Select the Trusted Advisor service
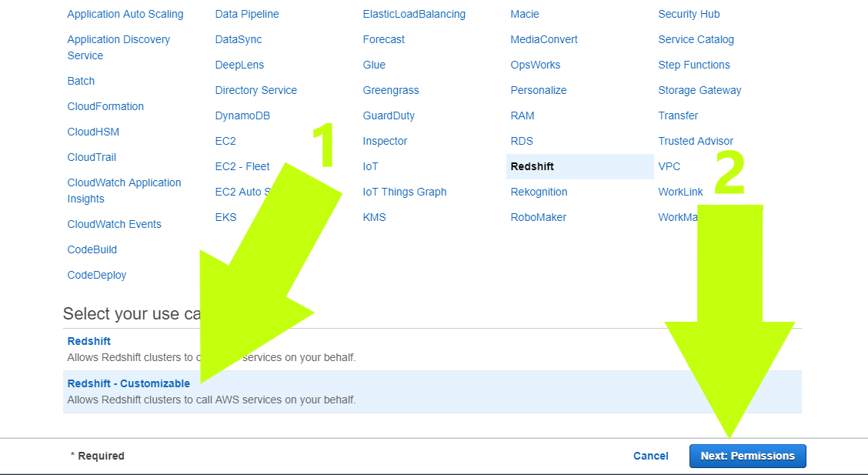This screenshot has width=868, height=475. pos(696,141)
